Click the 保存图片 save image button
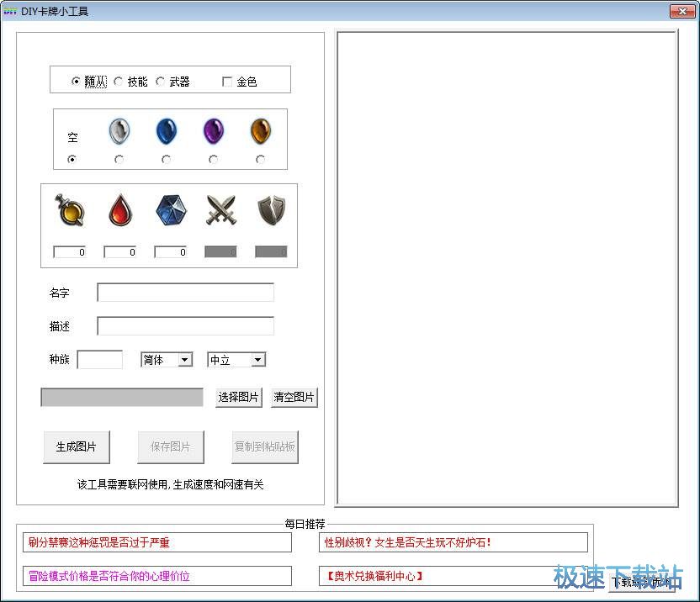700x602 pixels. (171, 447)
